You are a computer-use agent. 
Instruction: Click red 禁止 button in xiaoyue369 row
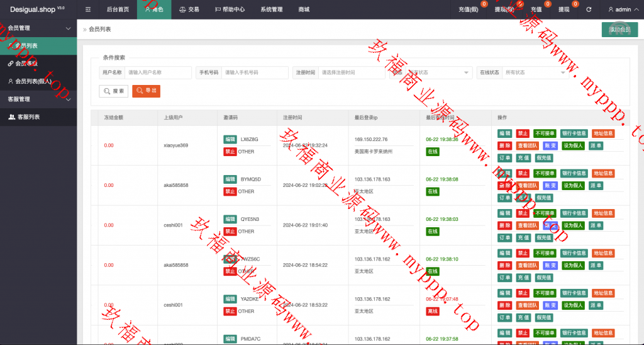(x=523, y=133)
